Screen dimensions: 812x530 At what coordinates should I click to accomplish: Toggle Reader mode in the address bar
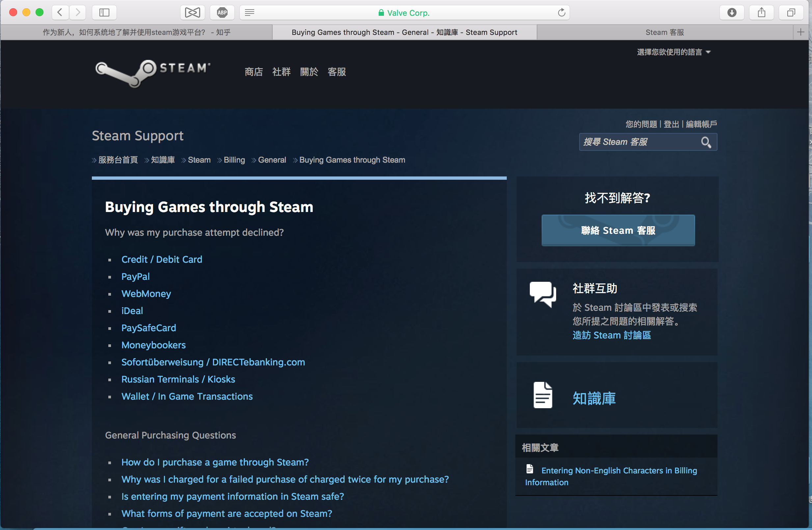coord(249,12)
